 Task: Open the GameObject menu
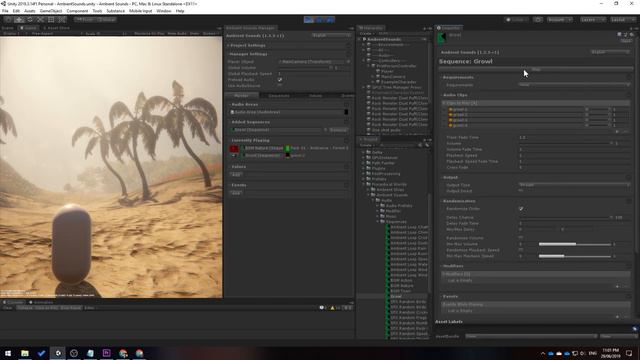[x=51, y=11]
